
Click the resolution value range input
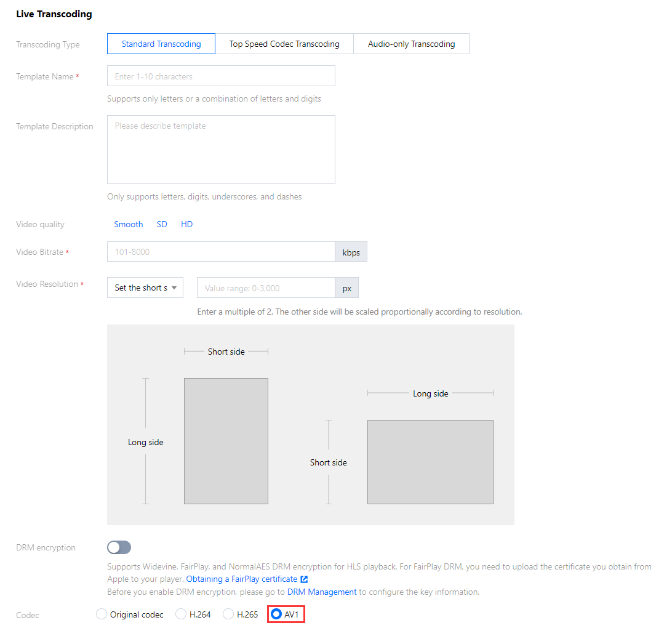point(266,288)
